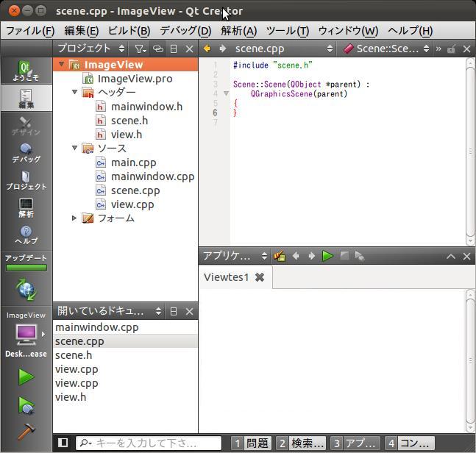Screen dimensions: 476x453
Task: Split the Projects pane
Action: coord(174,49)
